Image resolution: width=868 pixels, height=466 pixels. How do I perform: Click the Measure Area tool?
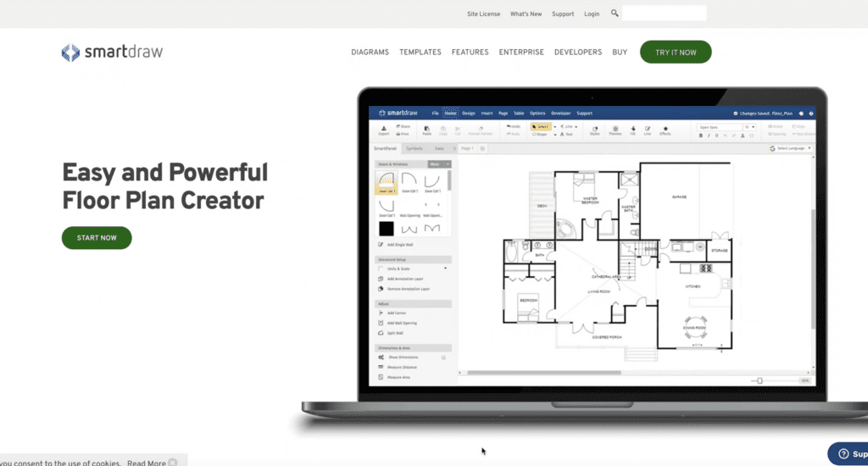pyautogui.click(x=394, y=377)
